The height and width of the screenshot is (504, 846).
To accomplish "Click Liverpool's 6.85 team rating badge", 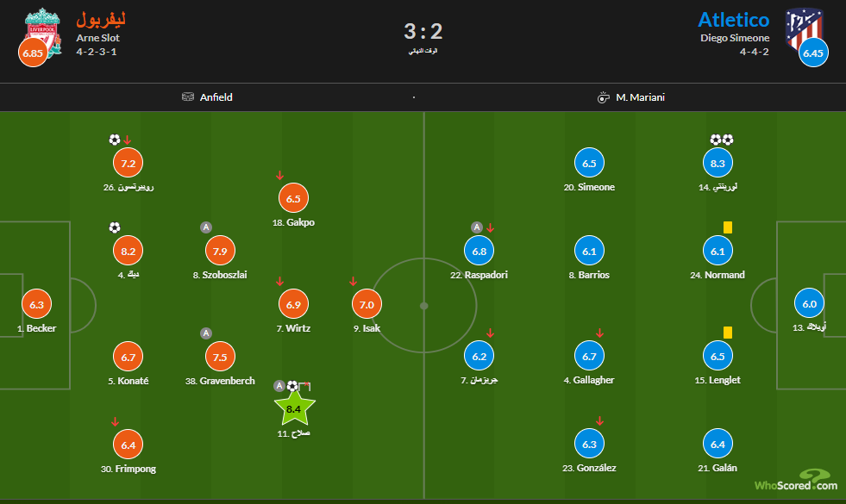I will pyautogui.click(x=32, y=53).
